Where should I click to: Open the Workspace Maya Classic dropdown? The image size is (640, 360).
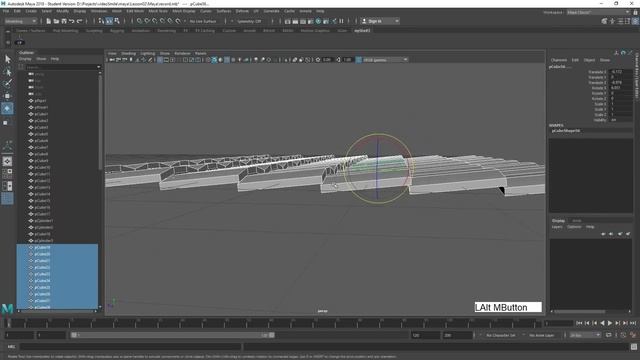pyautogui.click(x=598, y=12)
